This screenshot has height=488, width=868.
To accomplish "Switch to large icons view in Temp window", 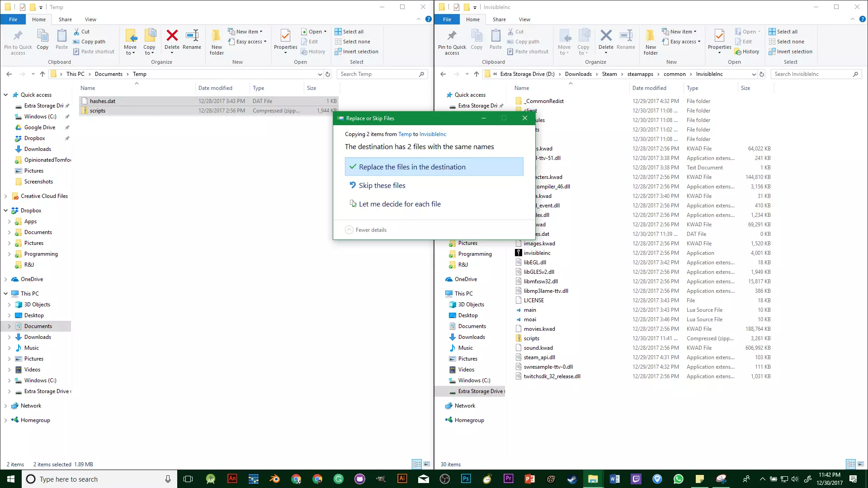I will tap(426, 464).
